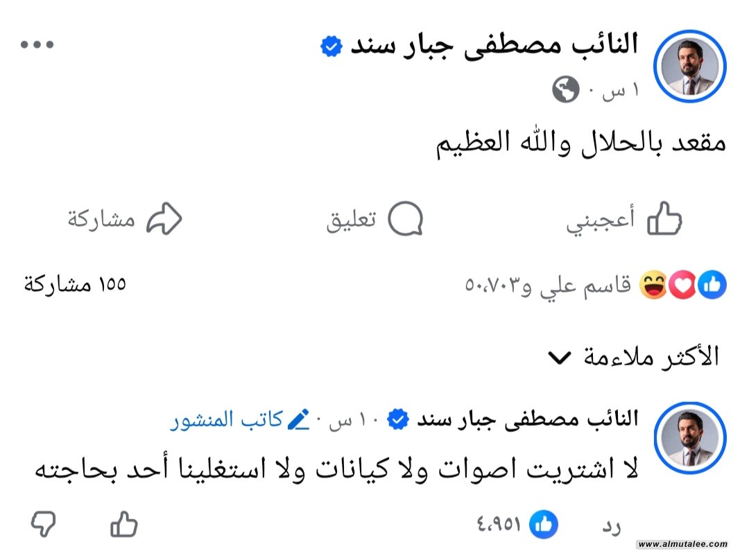Click the post author pencil badge on the comment
The width and height of the screenshot is (749, 560).
pos(298,419)
